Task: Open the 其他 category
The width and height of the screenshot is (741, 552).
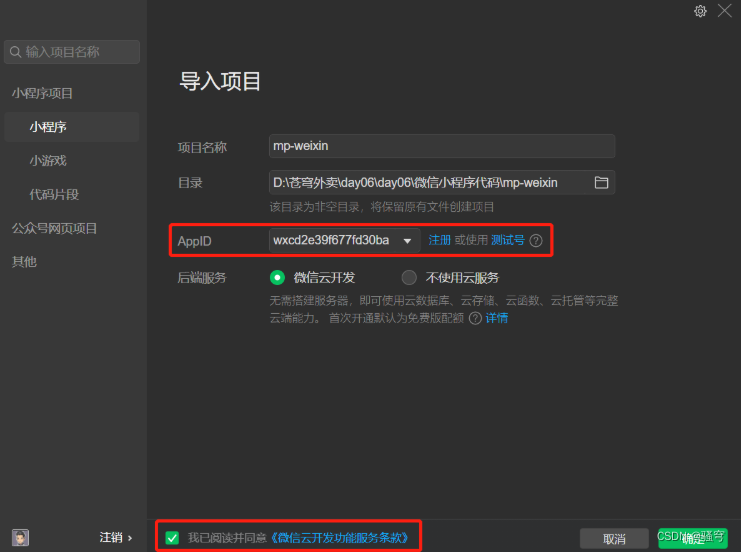Action: click(x=24, y=262)
